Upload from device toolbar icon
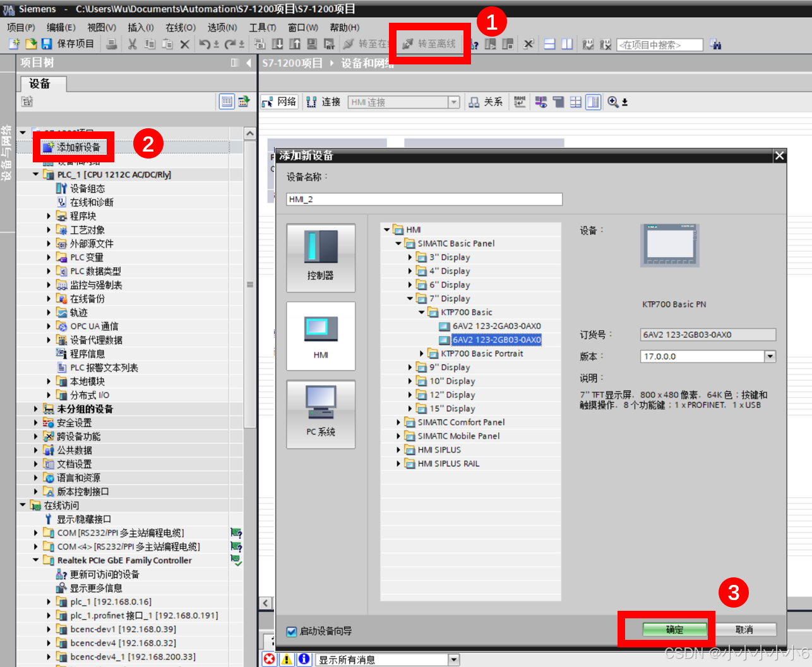 (295, 44)
